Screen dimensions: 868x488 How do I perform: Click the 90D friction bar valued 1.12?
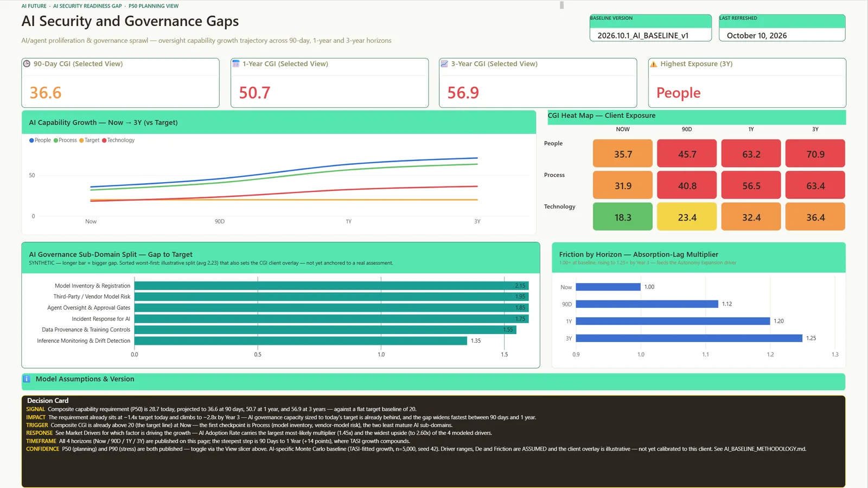[647, 304]
